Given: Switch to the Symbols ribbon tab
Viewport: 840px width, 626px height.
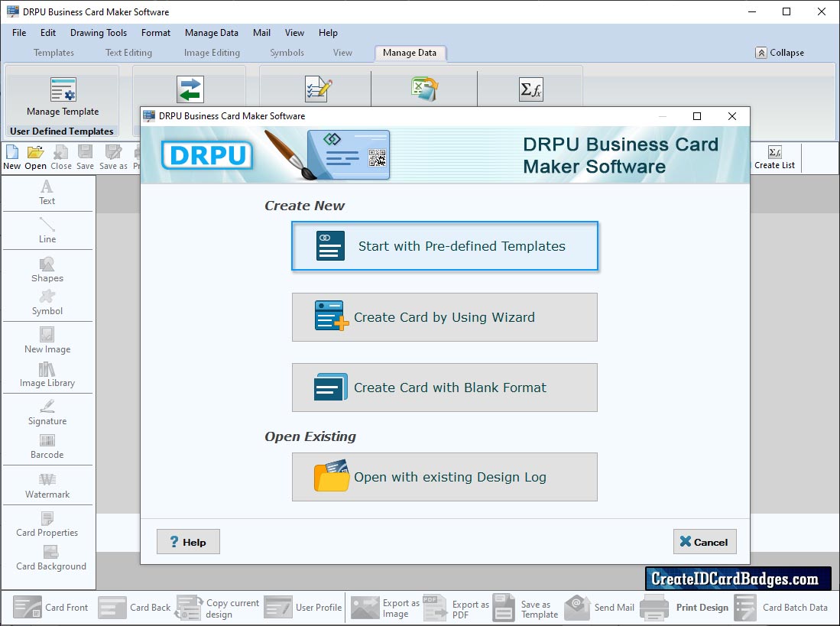Looking at the screenshot, I should point(287,53).
